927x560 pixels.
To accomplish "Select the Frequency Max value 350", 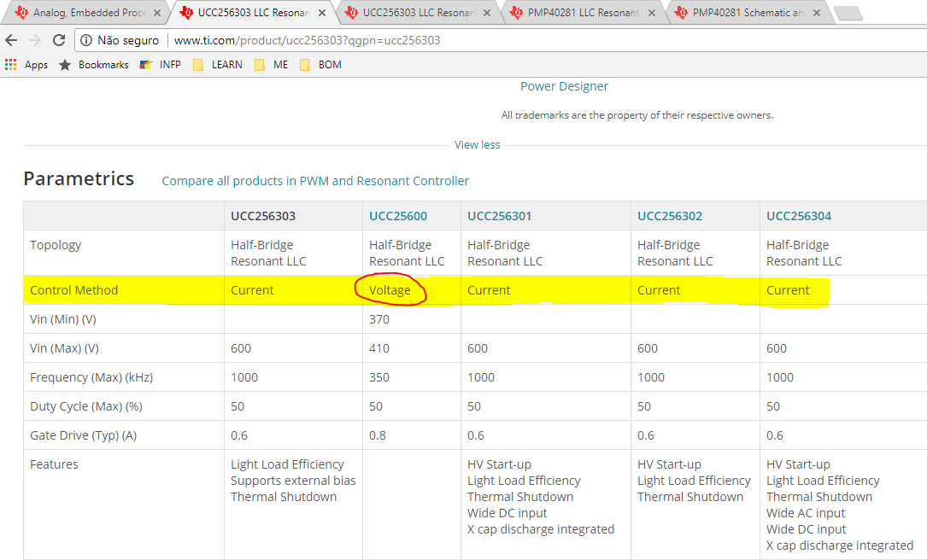I will tap(379, 376).
